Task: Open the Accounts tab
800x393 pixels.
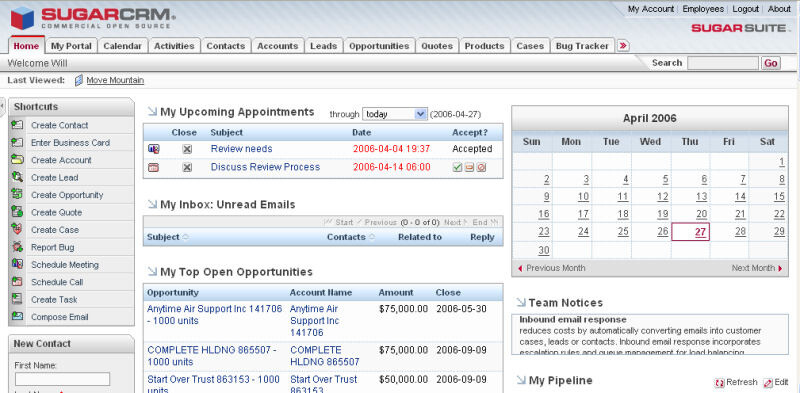Action: pyautogui.click(x=278, y=46)
